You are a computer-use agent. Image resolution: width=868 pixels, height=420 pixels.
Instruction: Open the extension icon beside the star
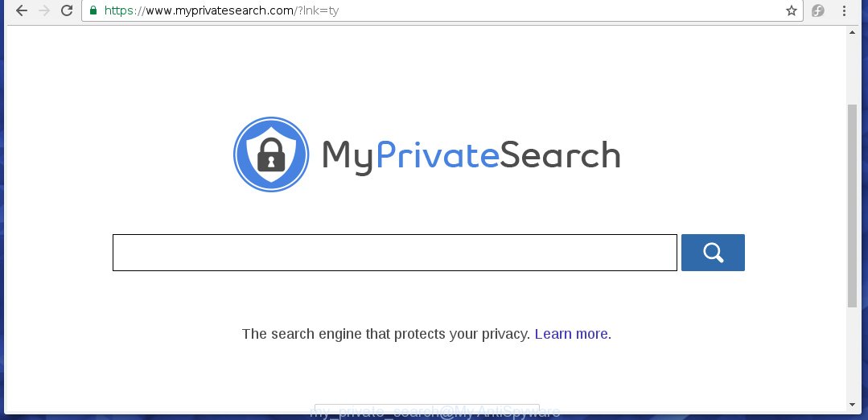click(x=818, y=10)
